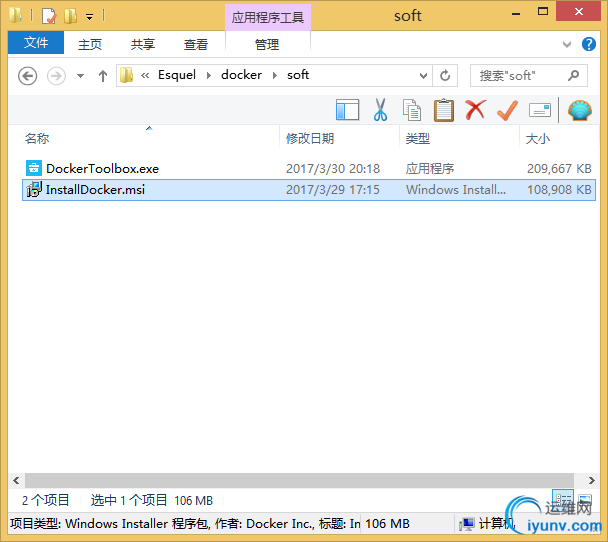The width and height of the screenshot is (608, 542).
Task: Expand the ribbon with the chevron
Action: 567,44
